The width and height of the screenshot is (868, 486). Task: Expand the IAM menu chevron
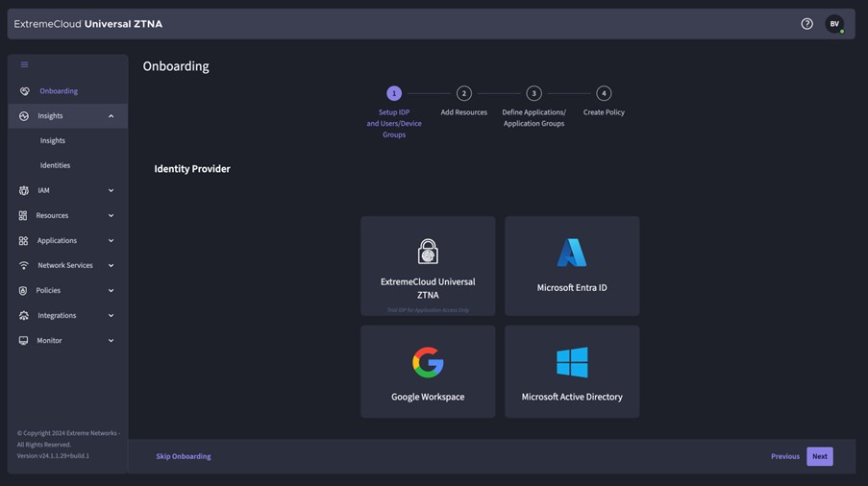point(111,191)
